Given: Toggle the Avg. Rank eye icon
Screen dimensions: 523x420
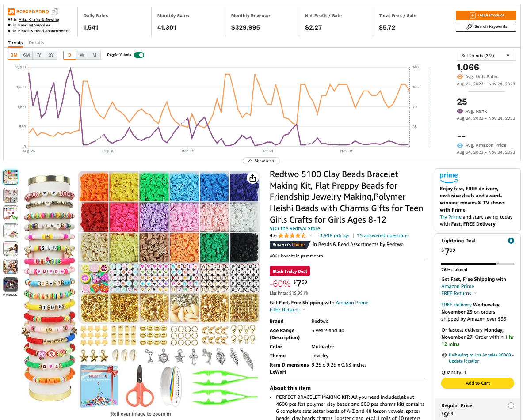Looking at the screenshot, I should click(460, 111).
